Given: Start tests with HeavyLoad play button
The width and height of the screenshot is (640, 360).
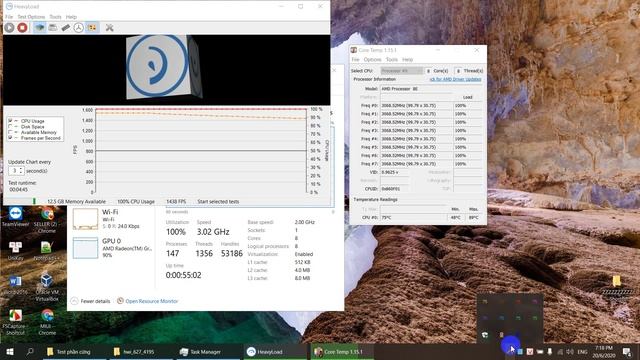Looking at the screenshot, I should point(9,27).
